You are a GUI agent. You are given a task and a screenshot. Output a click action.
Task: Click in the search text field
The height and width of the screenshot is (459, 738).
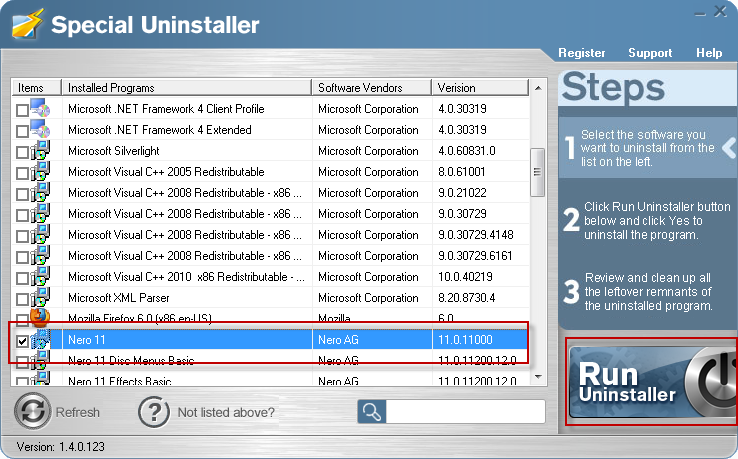[465, 412]
